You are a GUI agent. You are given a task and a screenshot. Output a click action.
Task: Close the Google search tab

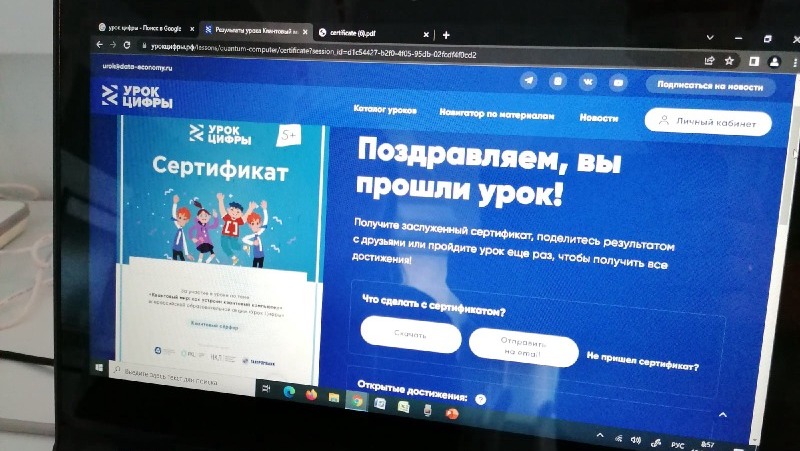click(192, 30)
